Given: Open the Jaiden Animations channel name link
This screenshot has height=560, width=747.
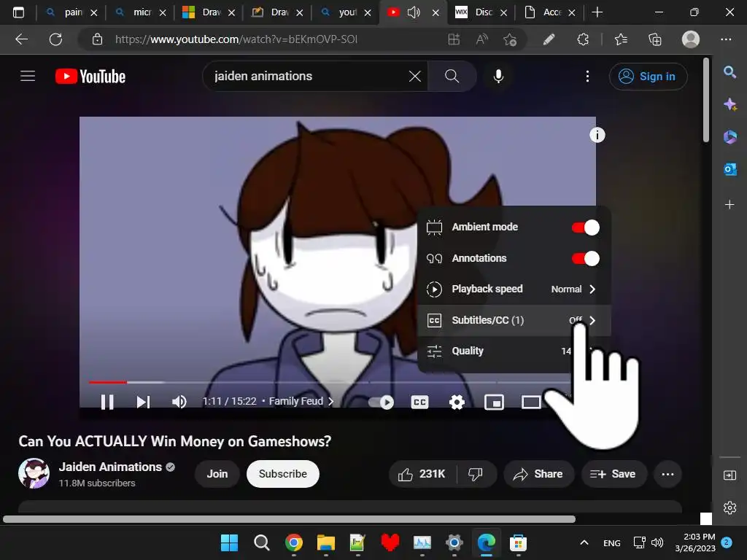Looking at the screenshot, I should pos(110,467).
